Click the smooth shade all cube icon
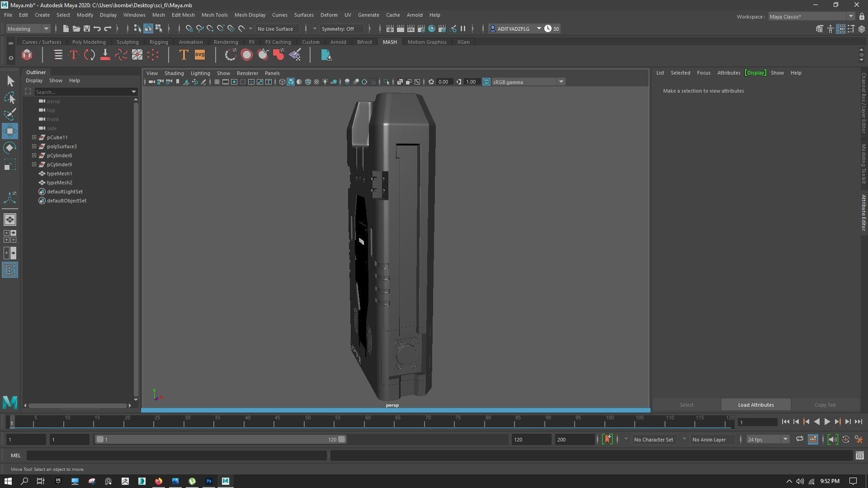Viewport: 868px width, 488px height. pos(291,82)
